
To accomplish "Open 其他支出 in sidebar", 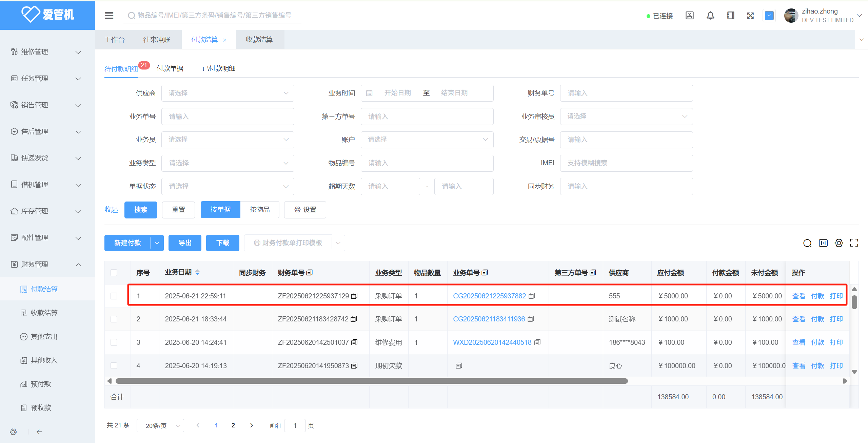I will [44, 337].
